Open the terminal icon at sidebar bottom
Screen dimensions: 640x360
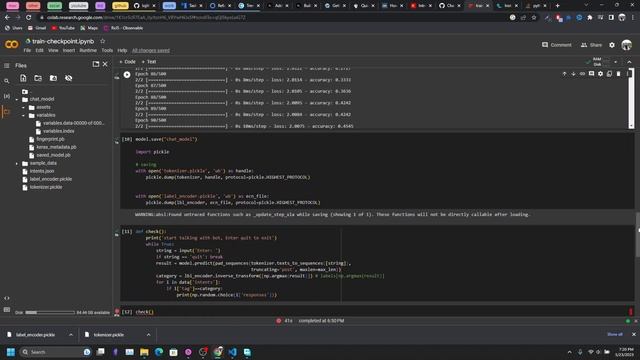point(7,310)
